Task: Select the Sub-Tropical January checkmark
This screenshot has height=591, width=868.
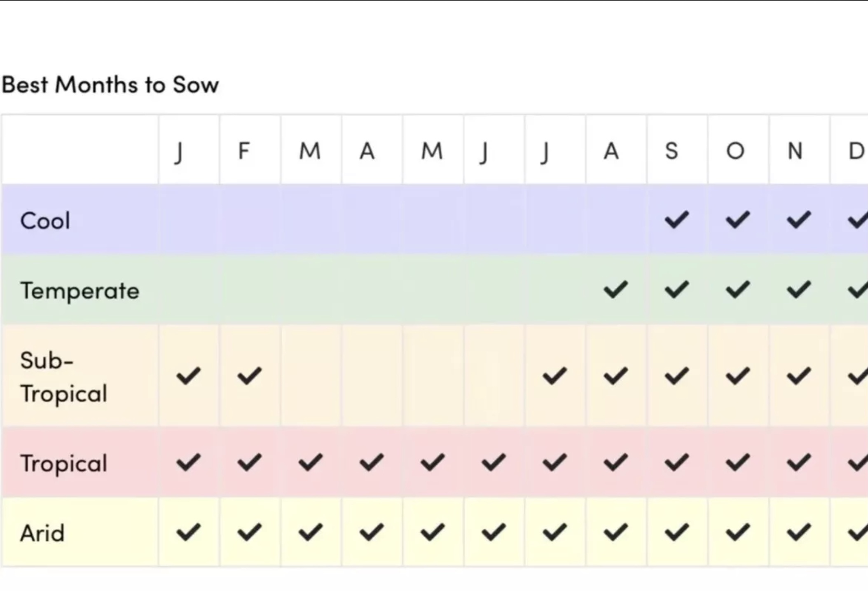Action: pyautogui.click(x=188, y=375)
